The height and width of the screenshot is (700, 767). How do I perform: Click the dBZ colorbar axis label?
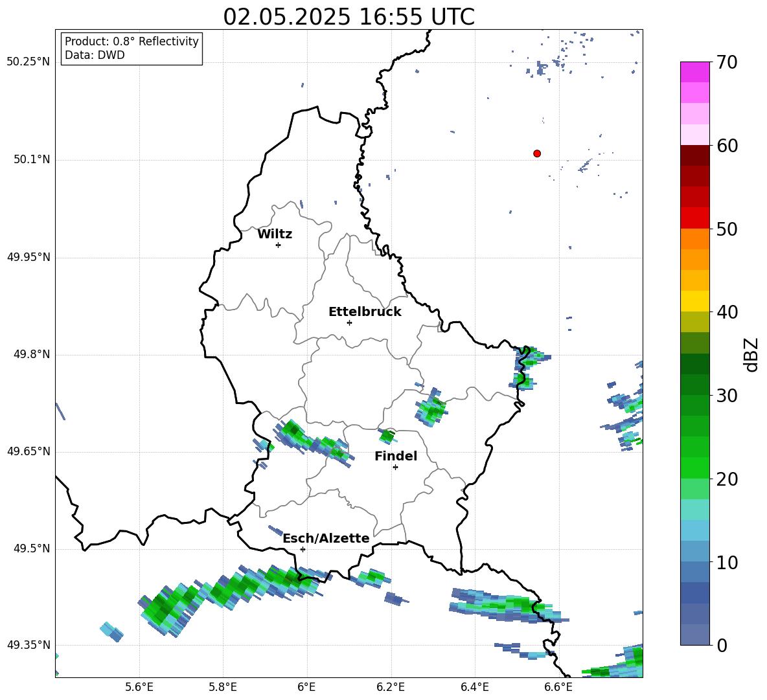click(751, 354)
